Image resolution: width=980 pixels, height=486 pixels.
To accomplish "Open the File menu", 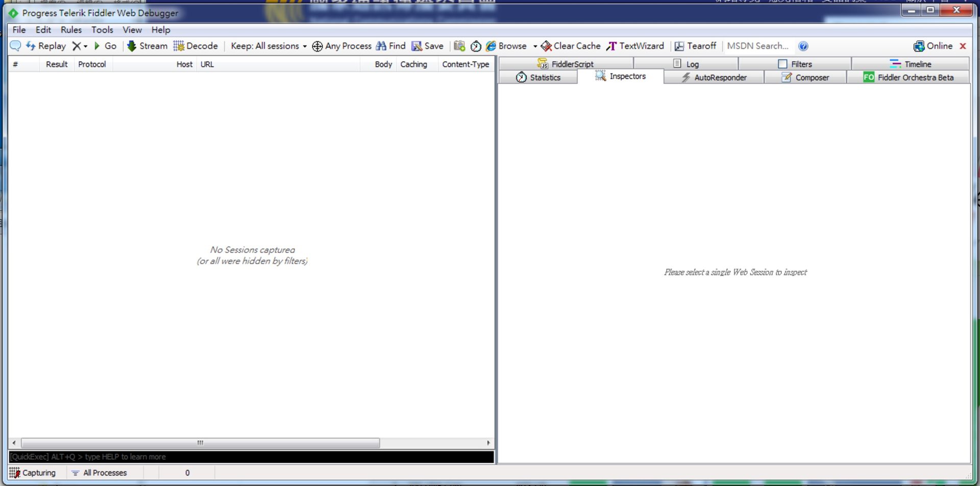I will click(19, 30).
